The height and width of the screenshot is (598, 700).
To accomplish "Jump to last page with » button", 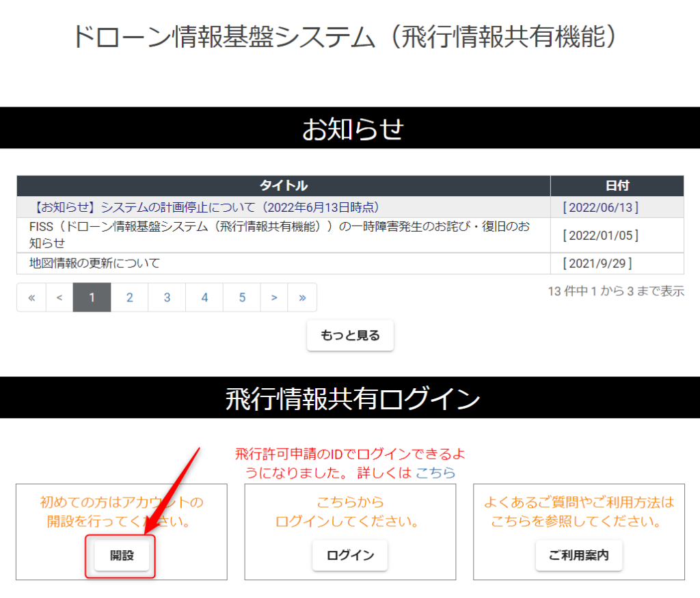I will pos(302,297).
